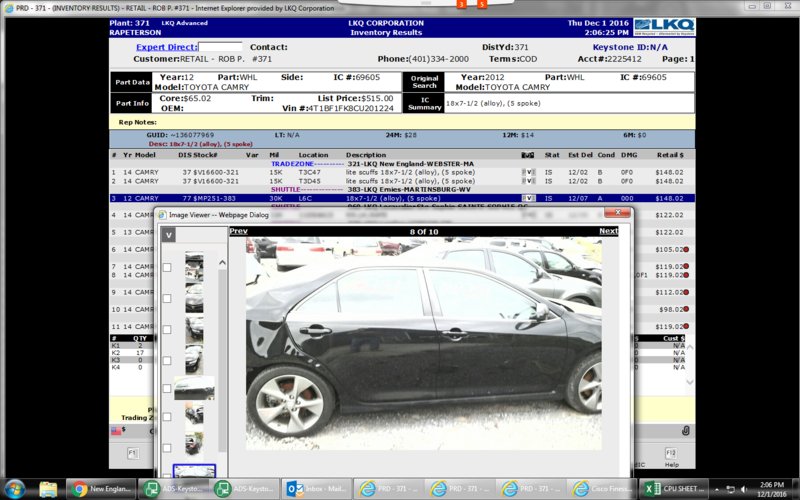Image resolution: width=800 pixels, height=500 pixels.
Task: Click the thumbnail list scroll-up arrow
Action: (222, 263)
